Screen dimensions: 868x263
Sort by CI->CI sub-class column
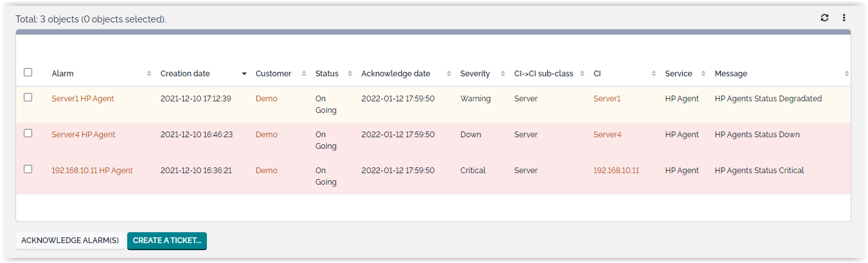[x=582, y=74]
